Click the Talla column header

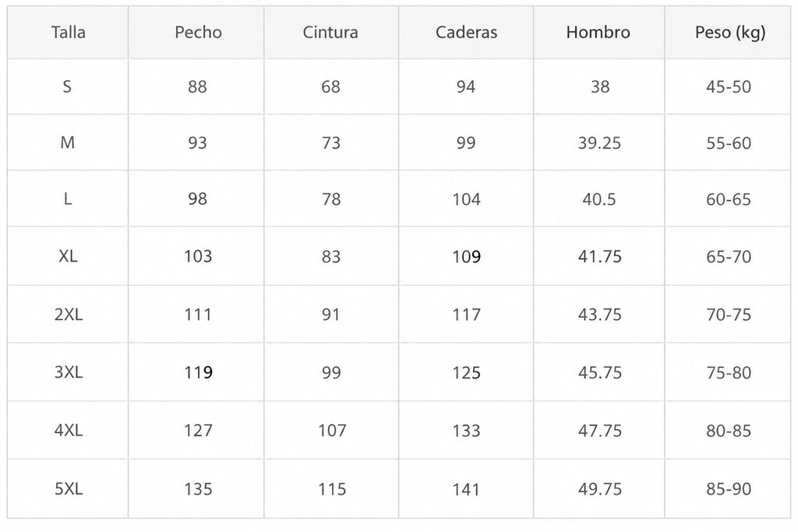[x=69, y=33]
